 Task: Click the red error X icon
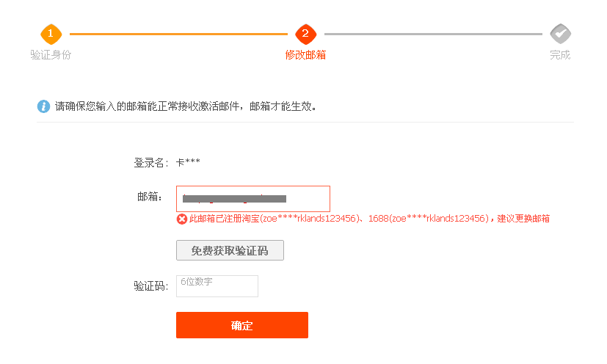[182, 219]
